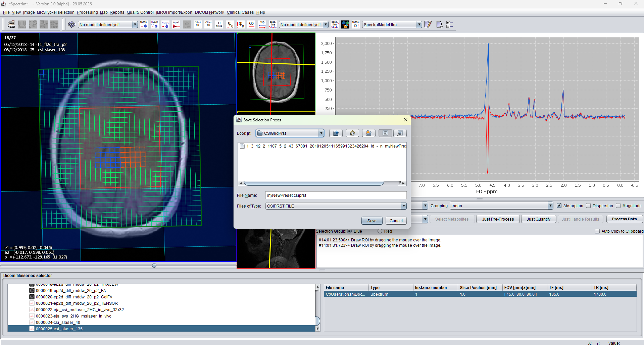
Task: Click the flip spectrum icon
Action: (x=262, y=24)
